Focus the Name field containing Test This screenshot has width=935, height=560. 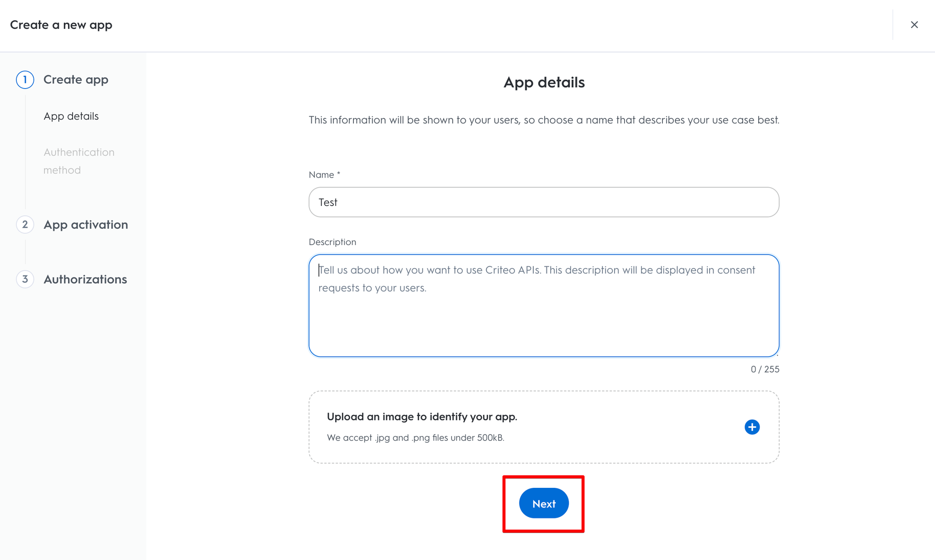pos(543,202)
